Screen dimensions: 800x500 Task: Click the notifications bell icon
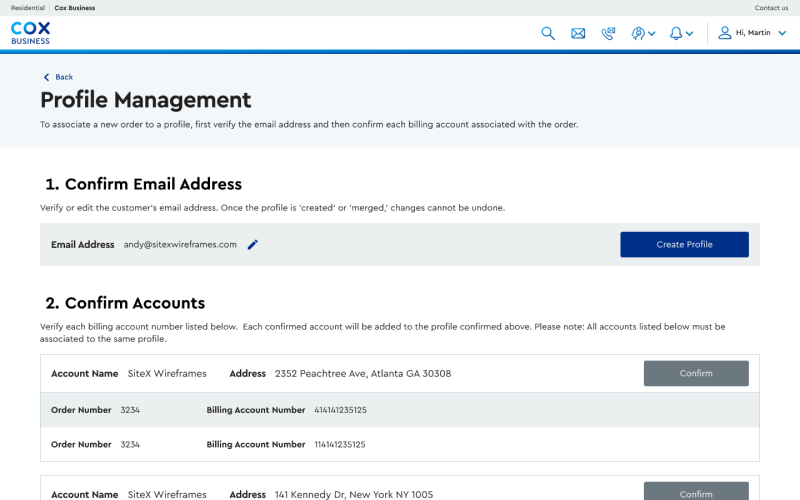pos(676,33)
